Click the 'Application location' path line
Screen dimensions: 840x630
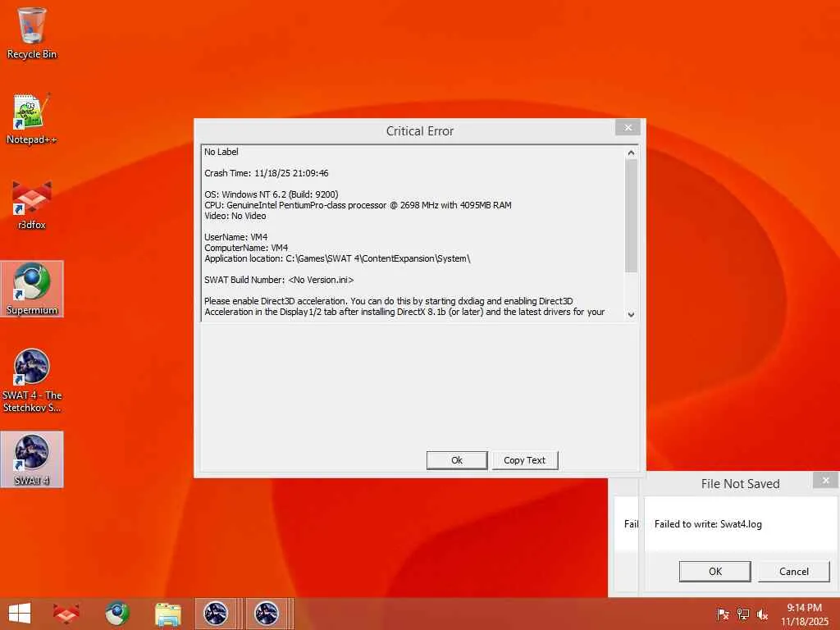pyautogui.click(x=337, y=258)
